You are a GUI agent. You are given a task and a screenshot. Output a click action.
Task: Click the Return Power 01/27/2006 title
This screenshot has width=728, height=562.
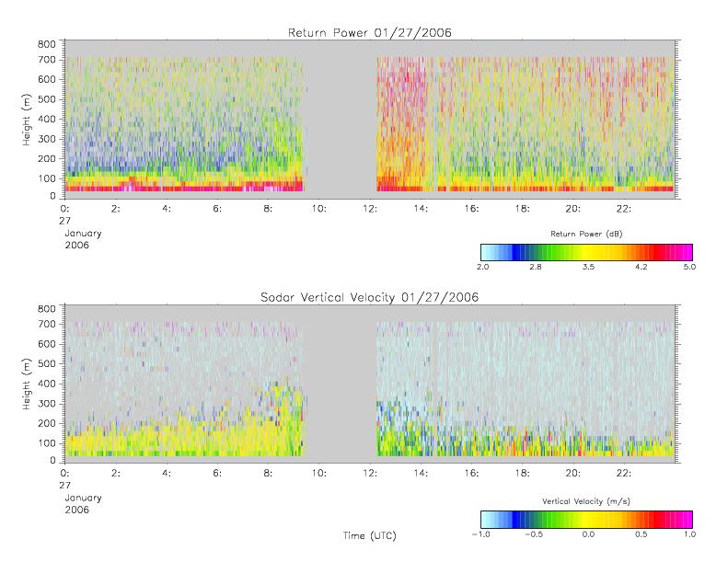coord(370,32)
